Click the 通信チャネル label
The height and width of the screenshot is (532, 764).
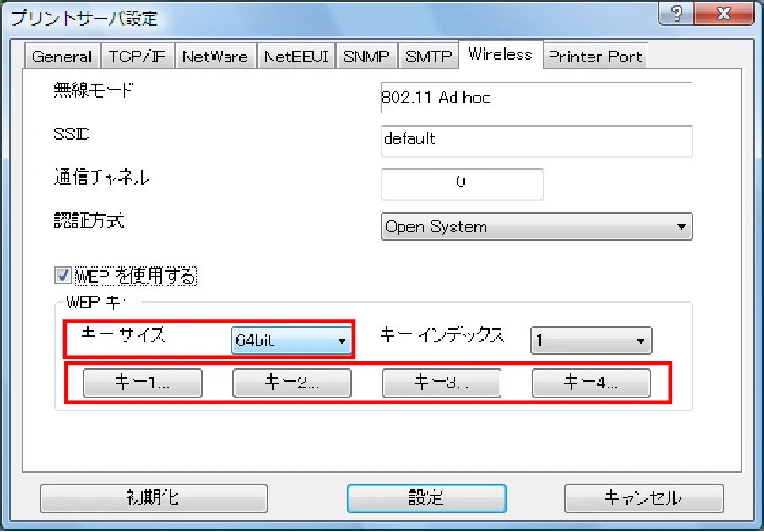point(101,177)
